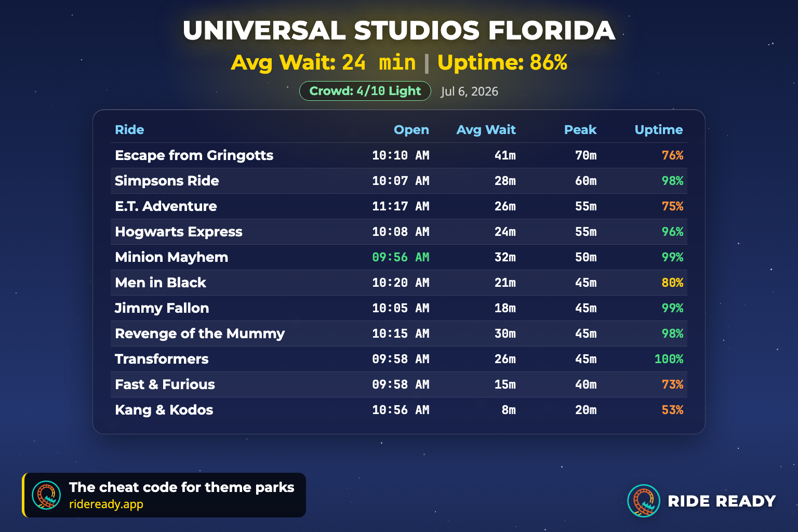Click the "50m" peak for Minion Mayhem
Screen dimensions: 798x532
click(x=586, y=257)
